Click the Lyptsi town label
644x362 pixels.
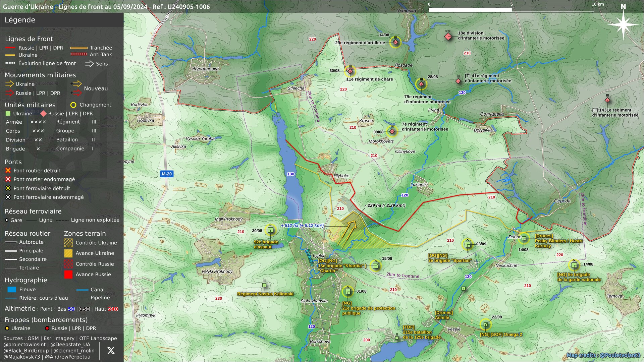click(x=318, y=255)
